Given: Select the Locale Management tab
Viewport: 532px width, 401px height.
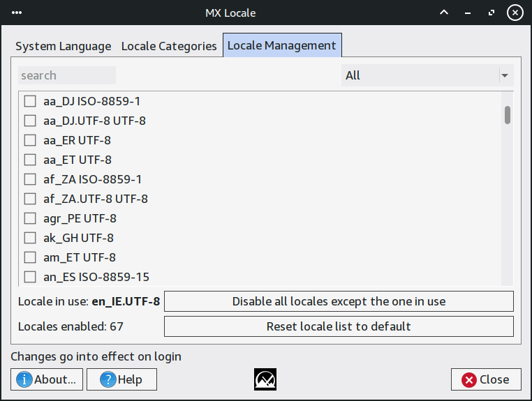Looking at the screenshot, I should (282, 46).
